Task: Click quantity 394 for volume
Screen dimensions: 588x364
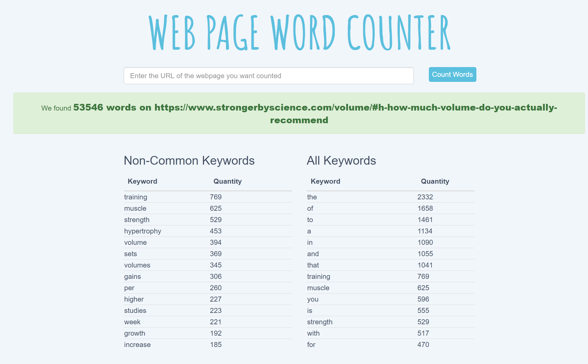Action: 216,242
